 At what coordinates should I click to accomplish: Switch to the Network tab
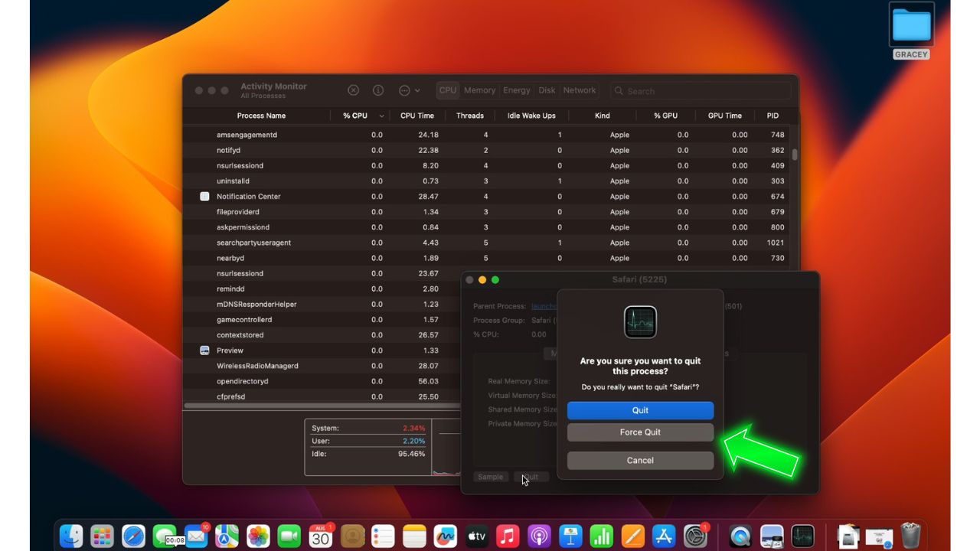580,90
